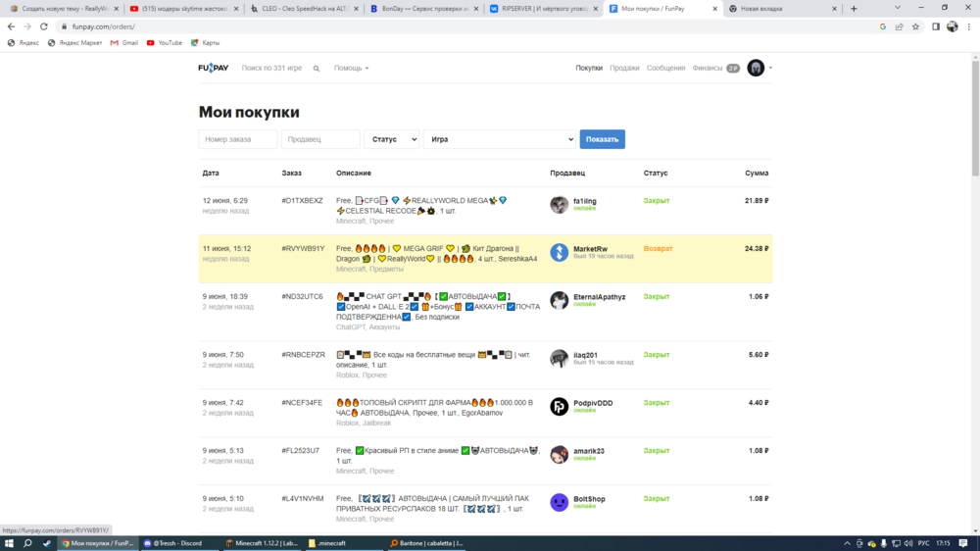Open Windows Start menu
Image resolution: width=980 pixels, height=551 pixels.
(x=9, y=543)
